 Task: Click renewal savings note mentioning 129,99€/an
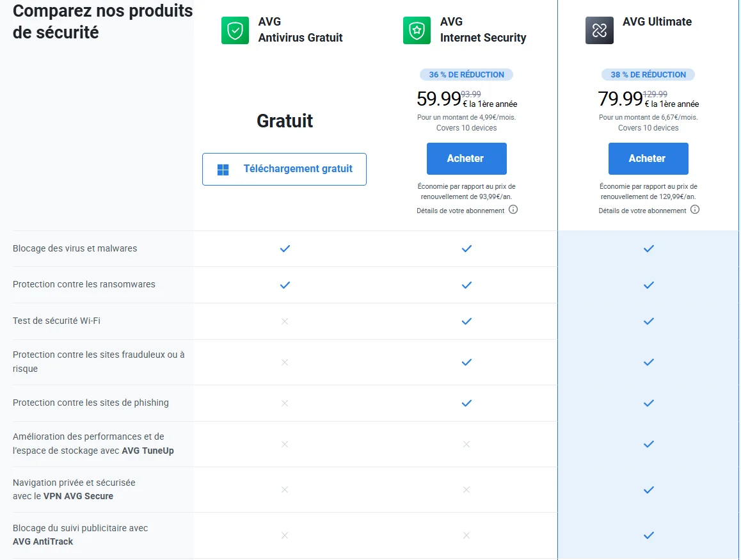(x=648, y=191)
